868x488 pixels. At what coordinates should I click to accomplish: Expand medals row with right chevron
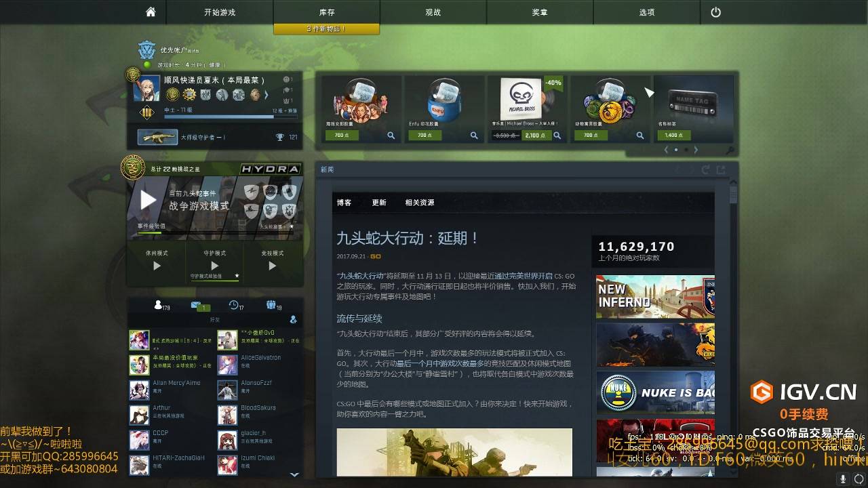coord(267,95)
